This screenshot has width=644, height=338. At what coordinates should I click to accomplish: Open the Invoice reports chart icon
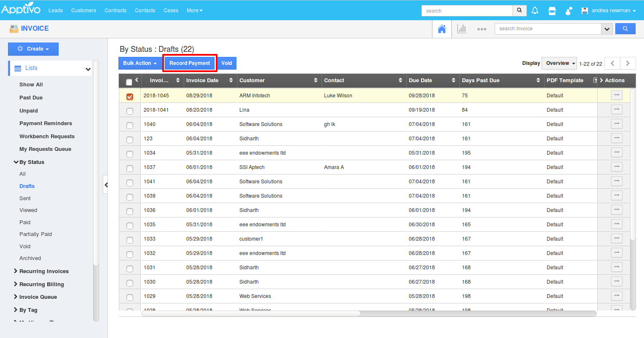[x=462, y=29]
